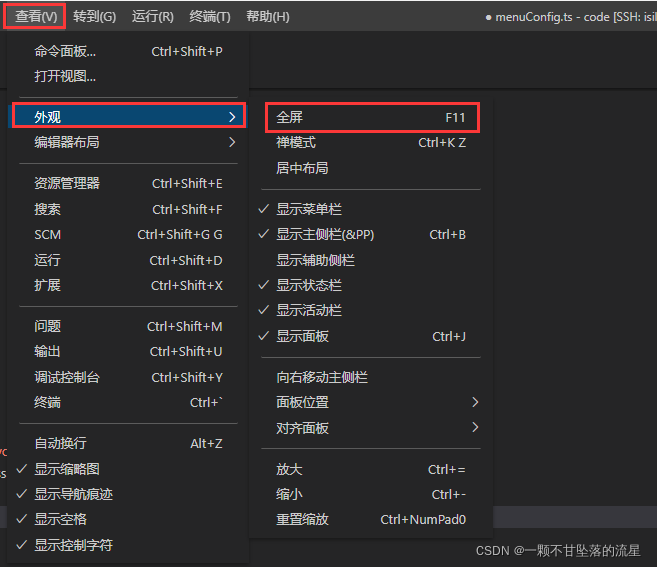657x567 pixels.
Task: Show the 输出 panel
Action: [128, 351]
